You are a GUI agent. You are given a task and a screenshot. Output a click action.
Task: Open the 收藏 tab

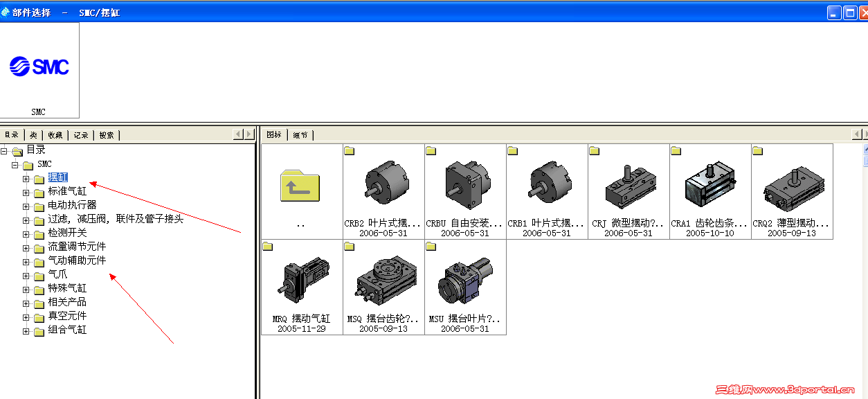coord(54,134)
